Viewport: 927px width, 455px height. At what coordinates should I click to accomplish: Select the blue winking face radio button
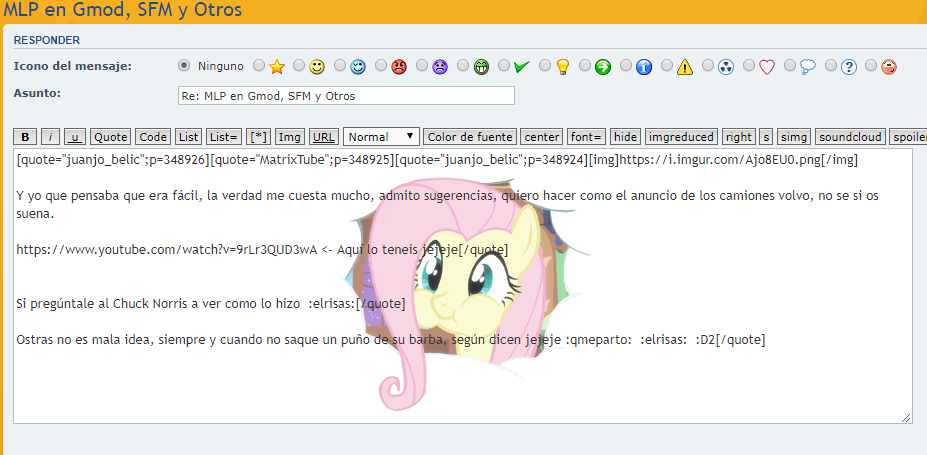pos(340,66)
